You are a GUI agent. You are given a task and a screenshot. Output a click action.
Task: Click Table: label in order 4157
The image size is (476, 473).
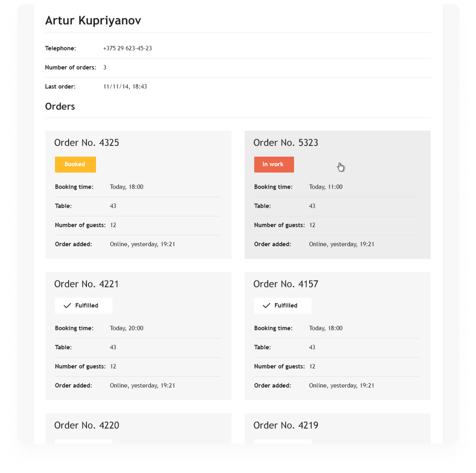tap(262, 347)
